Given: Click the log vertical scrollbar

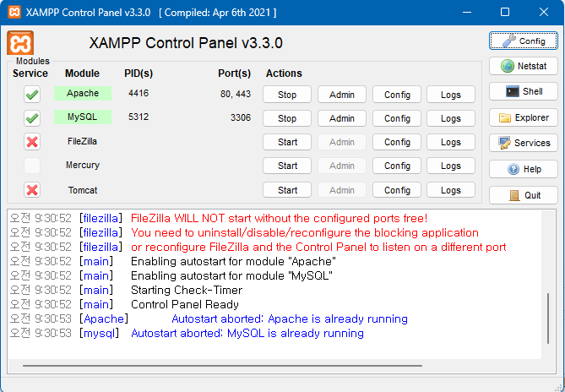Looking at the screenshot, I should point(548,321).
